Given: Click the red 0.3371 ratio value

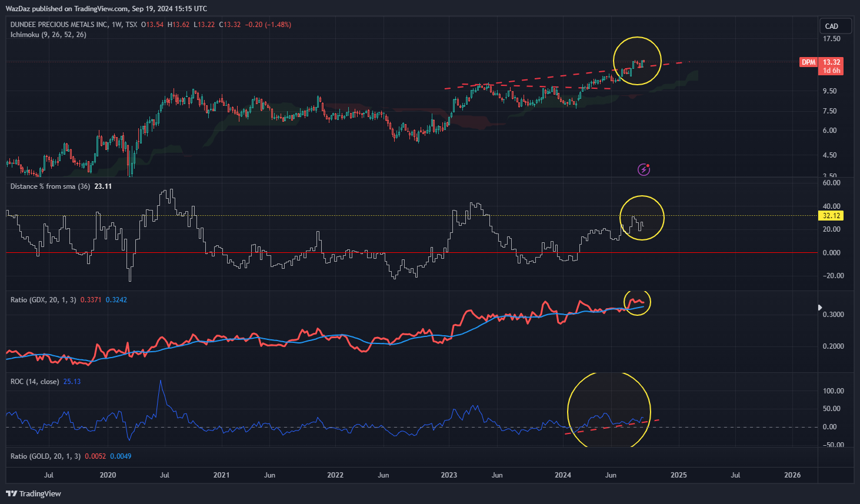Looking at the screenshot, I should pyautogui.click(x=91, y=300).
